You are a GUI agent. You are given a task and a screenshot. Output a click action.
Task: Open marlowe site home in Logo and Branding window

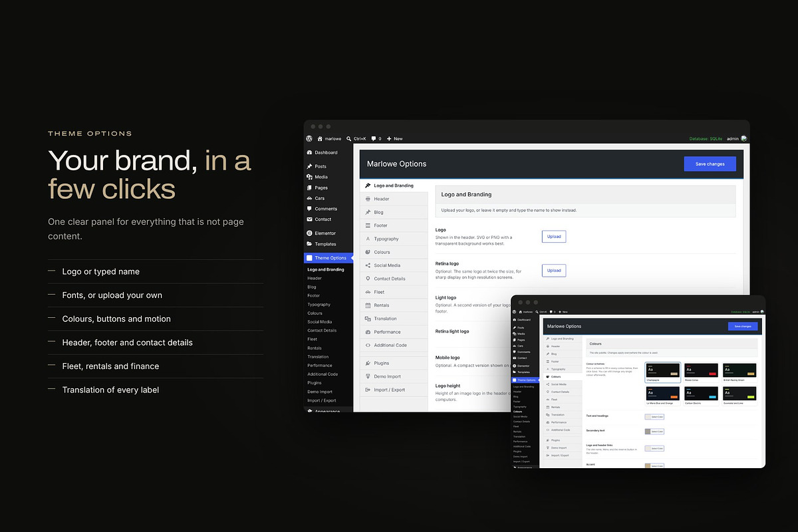(x=329, y=138)
